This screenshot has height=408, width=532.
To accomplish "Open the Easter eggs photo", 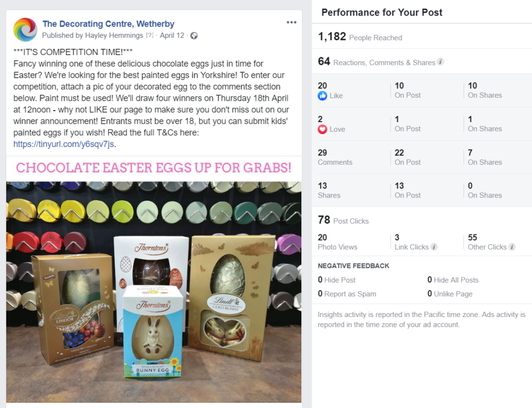I will (x=154, y=292).
